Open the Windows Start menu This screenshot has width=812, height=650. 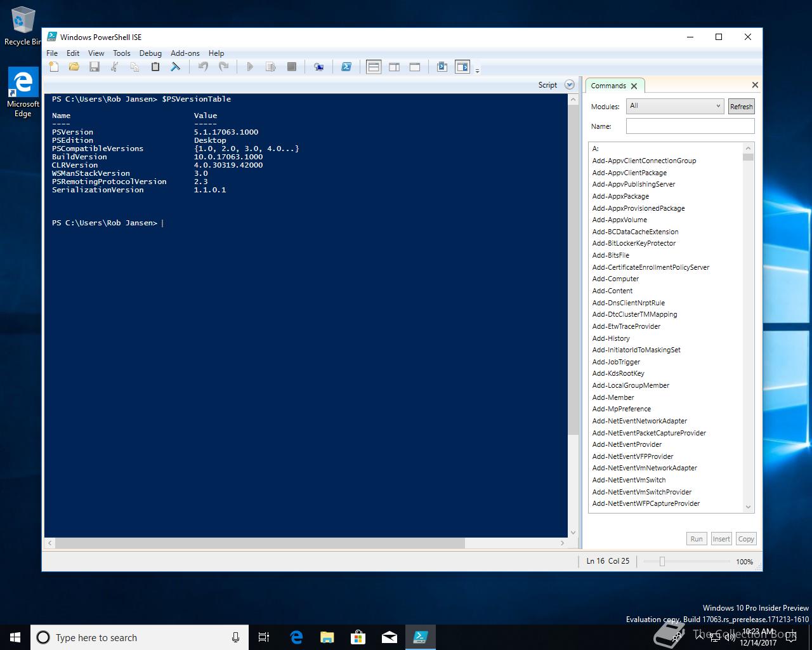tap(15, 637)
